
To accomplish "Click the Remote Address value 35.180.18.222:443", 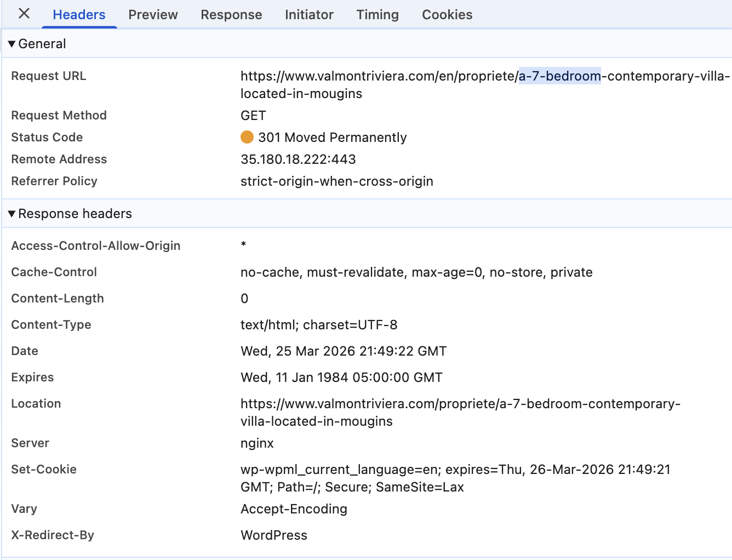I will (298, 159).
